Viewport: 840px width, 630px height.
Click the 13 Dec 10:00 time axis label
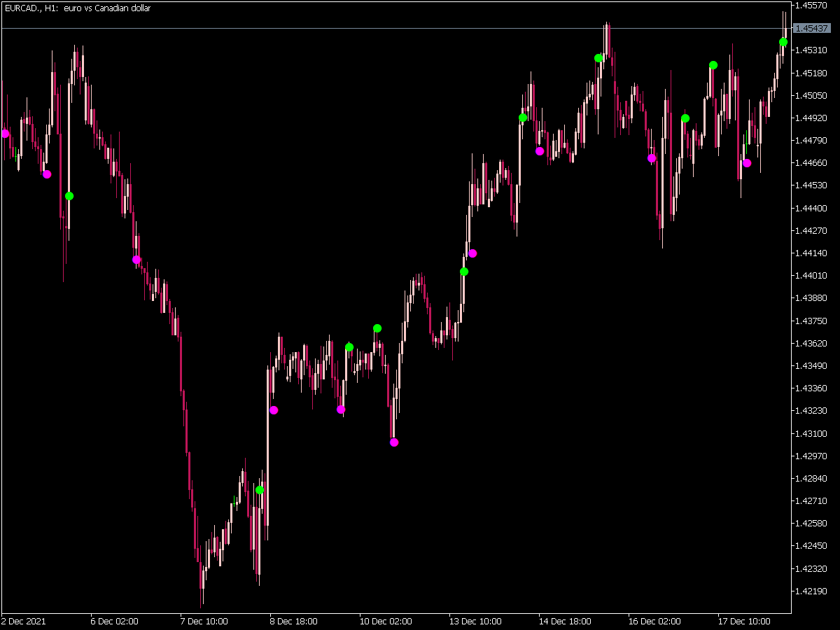tap(475, 621)
